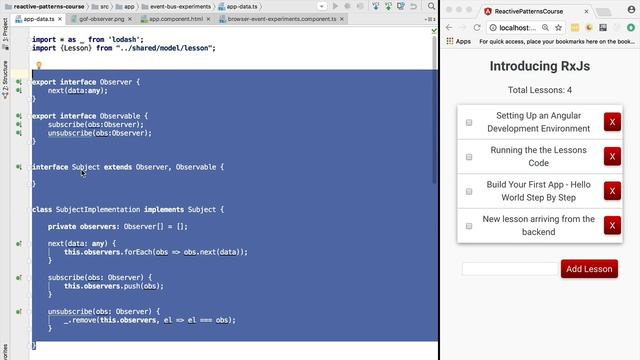
Task: Click the site info icon beside localhost
Action: tap(493, 27)
